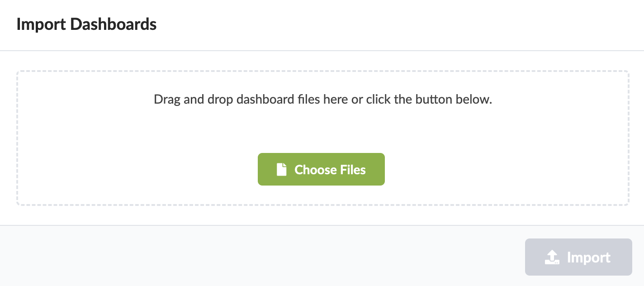Click the empty drop area left of Choose Files

pyautogui.click(x=136, y=170)
